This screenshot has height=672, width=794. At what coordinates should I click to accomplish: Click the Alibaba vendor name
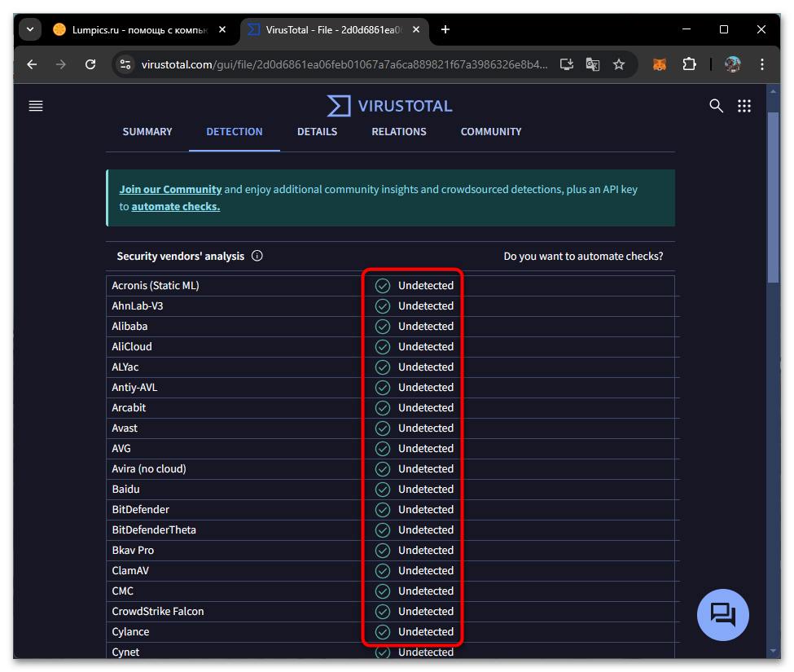129,326
